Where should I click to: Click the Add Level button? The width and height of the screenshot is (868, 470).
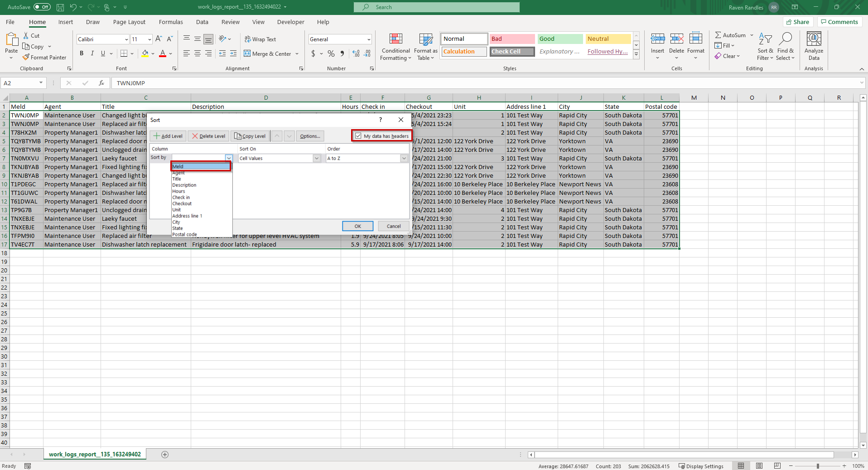[x=168, y=136]
